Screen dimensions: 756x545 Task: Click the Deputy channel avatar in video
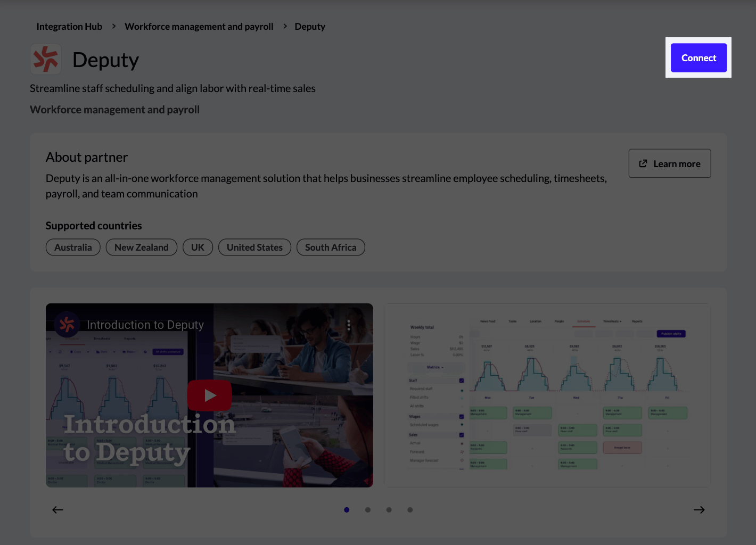pyautogui.click(x=67, y=324)
